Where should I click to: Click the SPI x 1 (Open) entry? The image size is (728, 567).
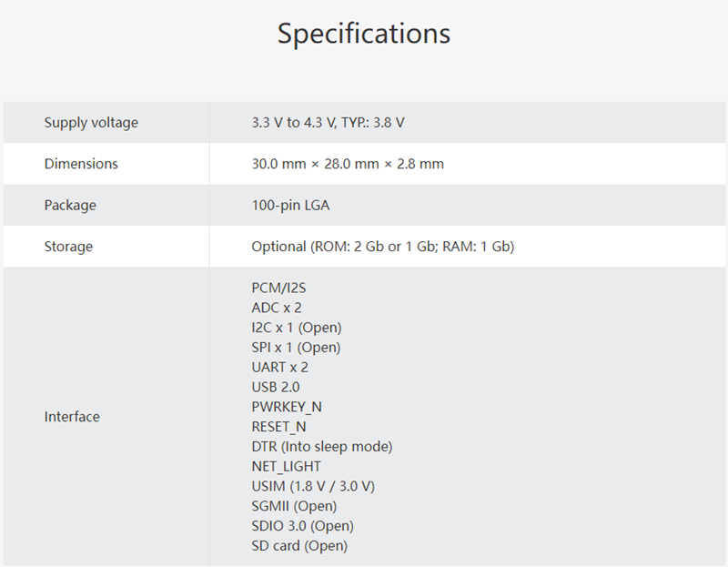coord(296,348)
